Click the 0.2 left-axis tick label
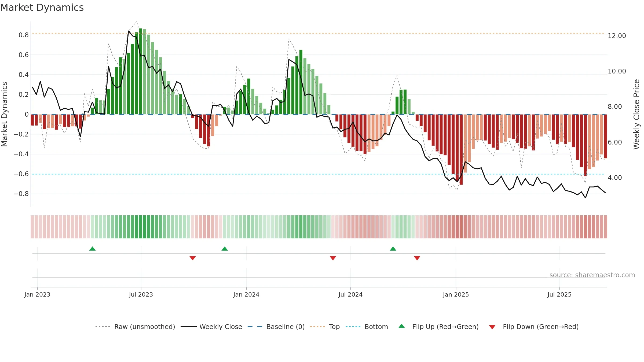 pos(24,94)
